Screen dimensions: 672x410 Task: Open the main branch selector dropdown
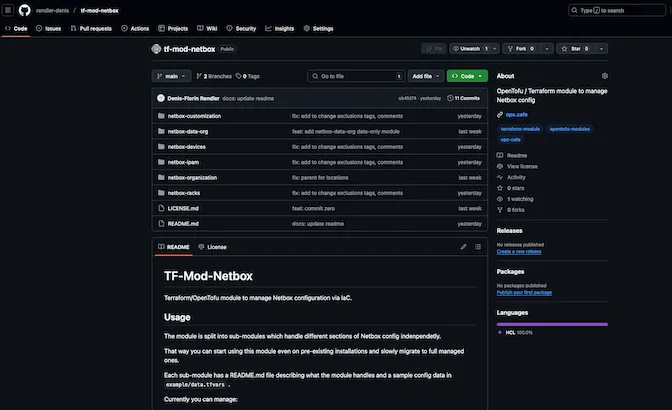(171, 76)
